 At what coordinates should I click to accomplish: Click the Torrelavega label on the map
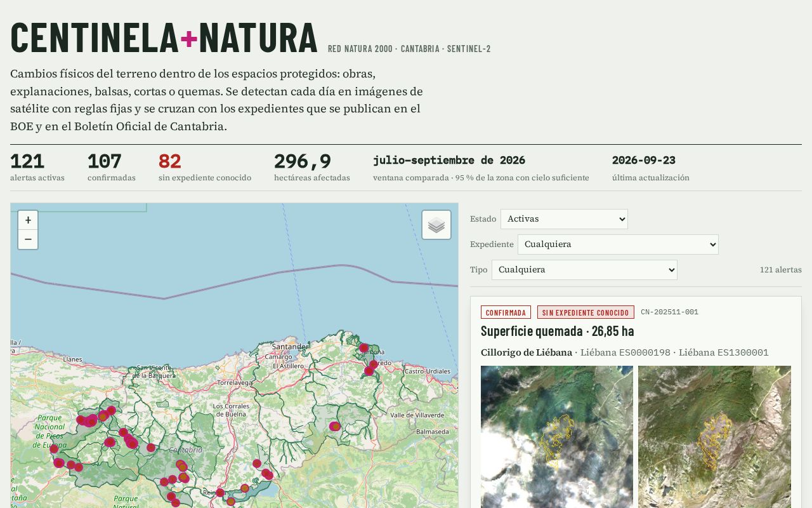(235, 383)
